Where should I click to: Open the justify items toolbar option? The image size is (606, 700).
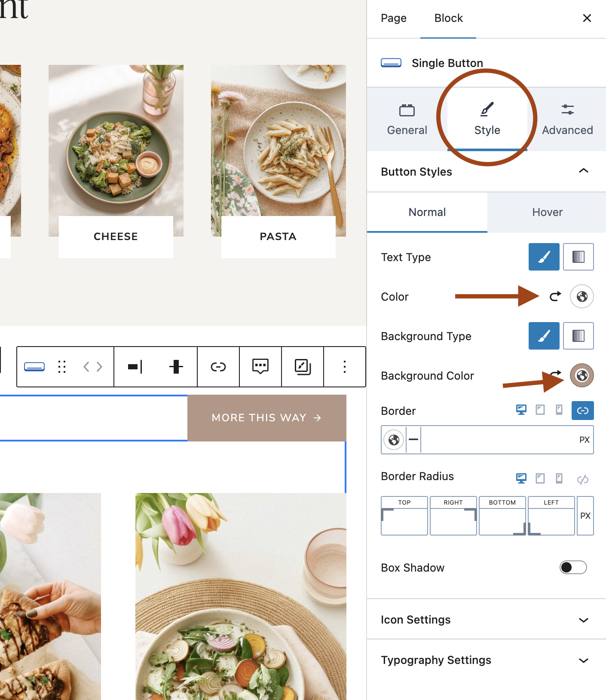[x=135, y=367]
